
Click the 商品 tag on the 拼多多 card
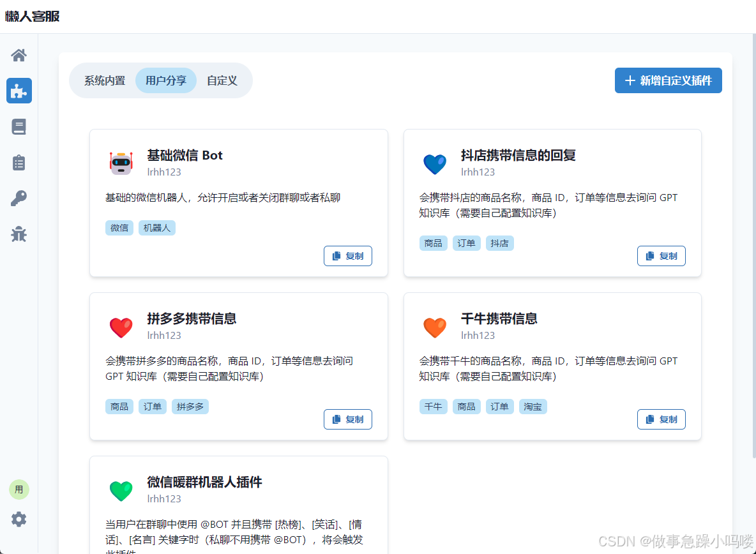tap(119, 407)
